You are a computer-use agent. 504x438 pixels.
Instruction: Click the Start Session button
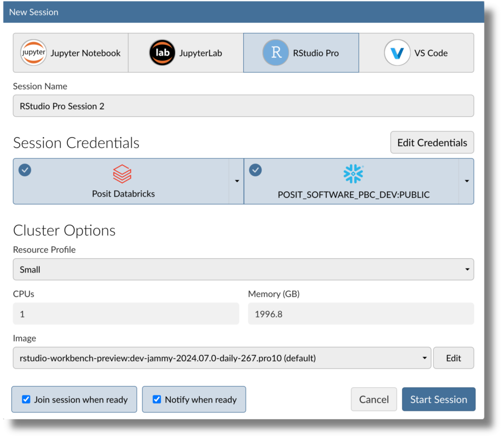coord(438,399)
